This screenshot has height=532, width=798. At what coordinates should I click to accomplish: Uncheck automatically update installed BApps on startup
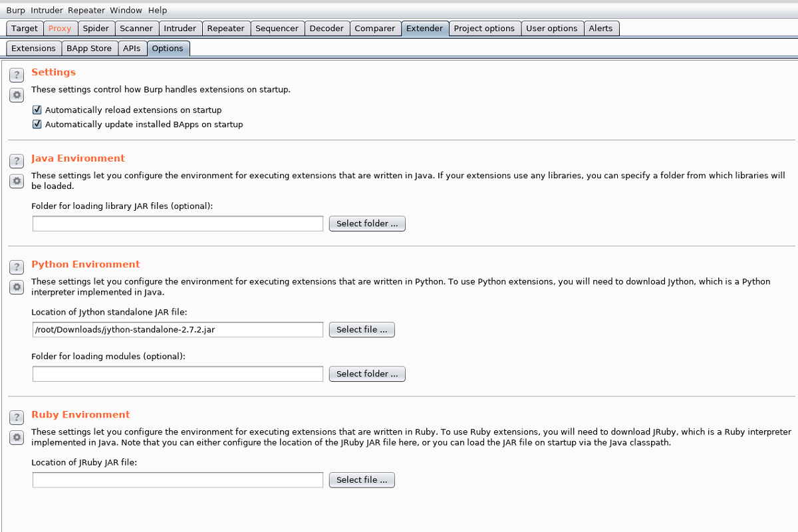click(x=37, y=124)
